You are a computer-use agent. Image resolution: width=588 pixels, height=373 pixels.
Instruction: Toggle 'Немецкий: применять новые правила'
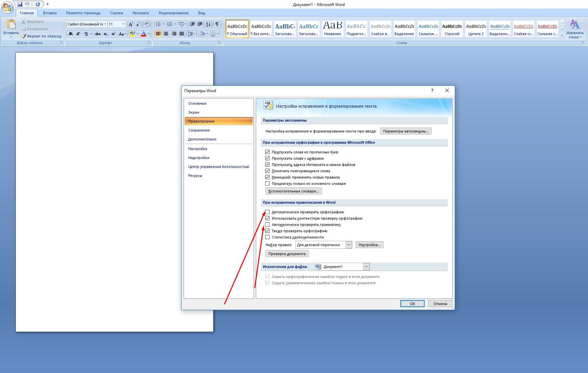pos(267,177)
